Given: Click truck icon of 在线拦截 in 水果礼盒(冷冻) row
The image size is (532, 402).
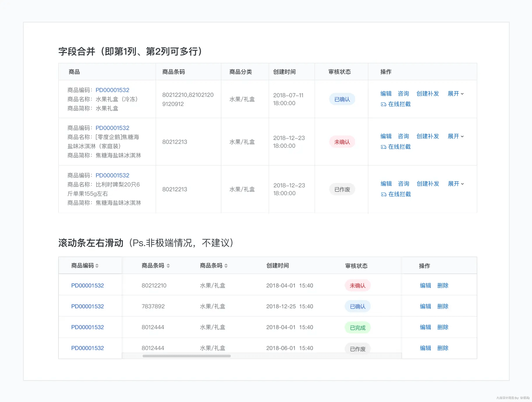Looking at the screenshot, I should point(384,104).
